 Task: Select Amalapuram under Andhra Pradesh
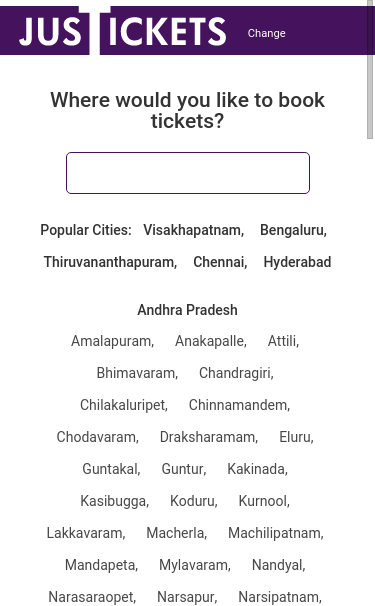[112, 341]
